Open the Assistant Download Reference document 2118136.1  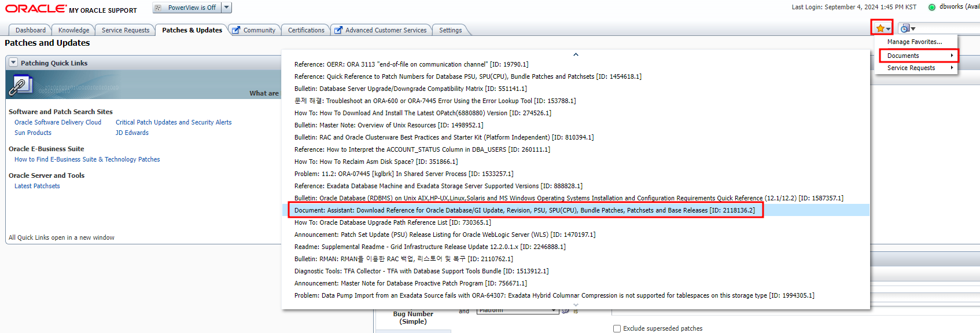pos(525,210)
